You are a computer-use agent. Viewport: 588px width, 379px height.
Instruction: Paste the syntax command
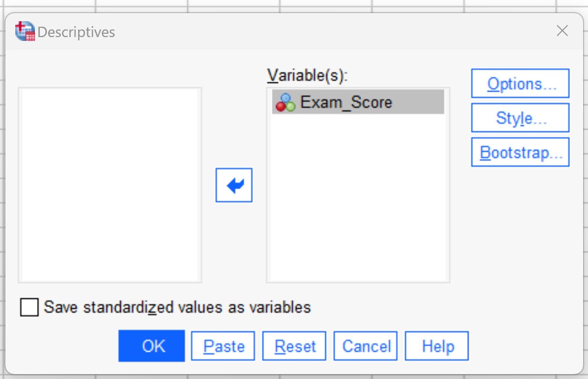(223, 346)
